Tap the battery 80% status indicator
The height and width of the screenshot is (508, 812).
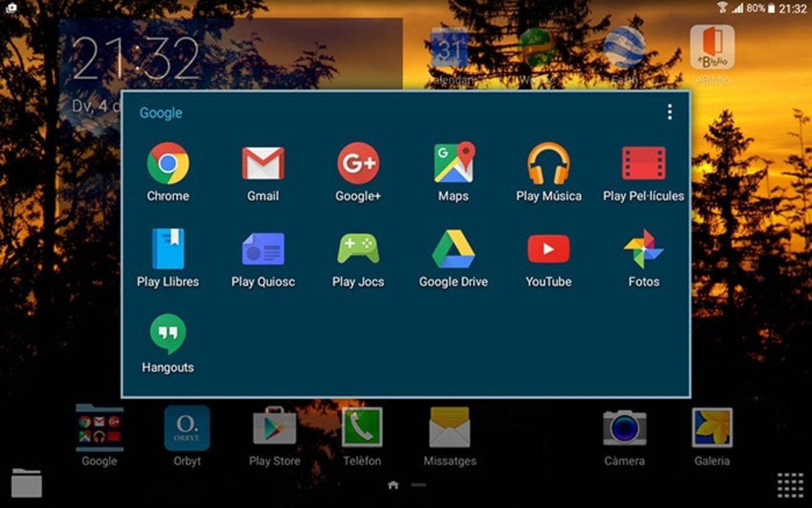[763, 8]
